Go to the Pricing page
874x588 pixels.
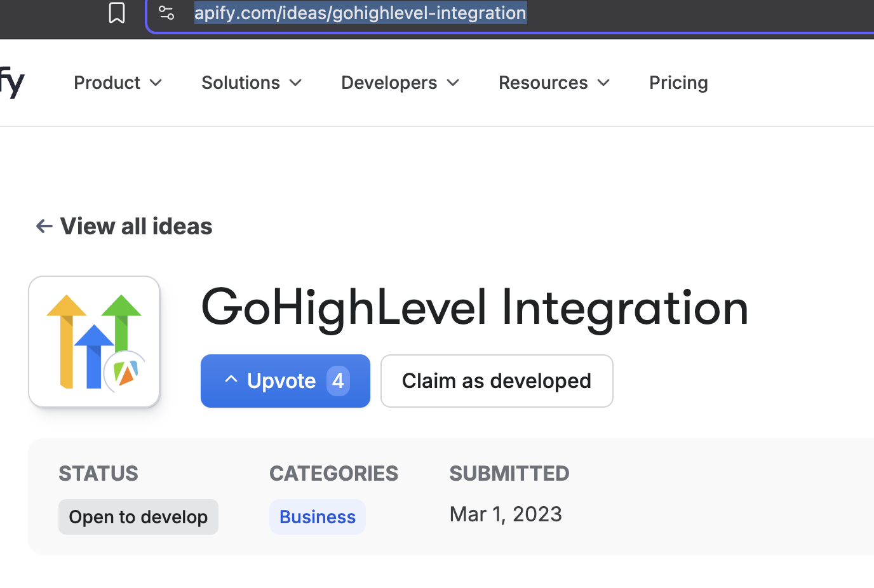678,83
